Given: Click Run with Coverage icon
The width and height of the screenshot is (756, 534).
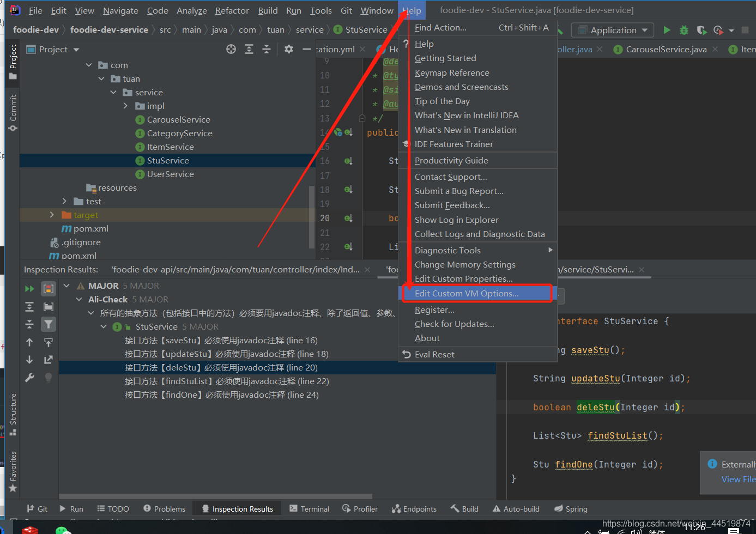Looking at the screenshot, I should pyautogui.click(x=701, y=30).
